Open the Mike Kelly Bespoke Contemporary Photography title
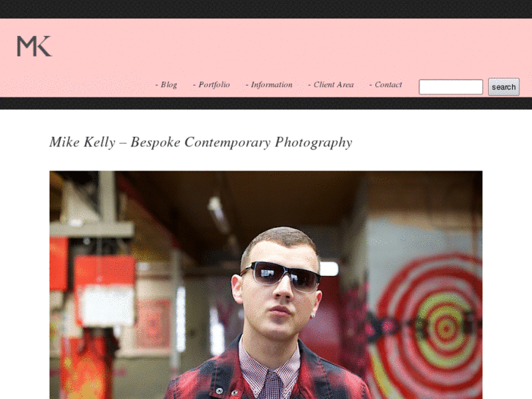 pyautogui.click(x=201, y=142)
